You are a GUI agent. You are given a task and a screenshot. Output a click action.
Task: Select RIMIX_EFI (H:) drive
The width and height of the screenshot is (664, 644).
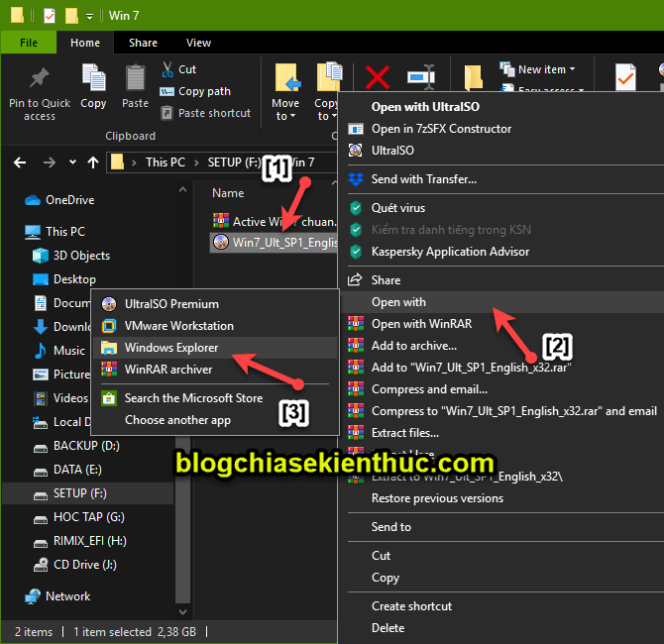pos(80,541)
